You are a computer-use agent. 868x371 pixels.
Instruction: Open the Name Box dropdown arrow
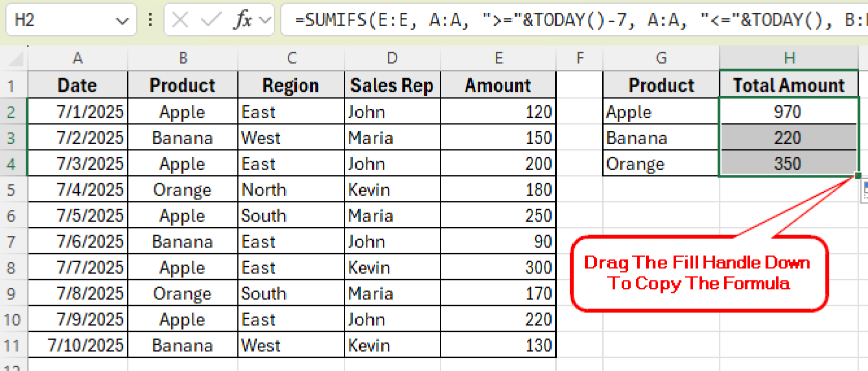tap(123, 20)
